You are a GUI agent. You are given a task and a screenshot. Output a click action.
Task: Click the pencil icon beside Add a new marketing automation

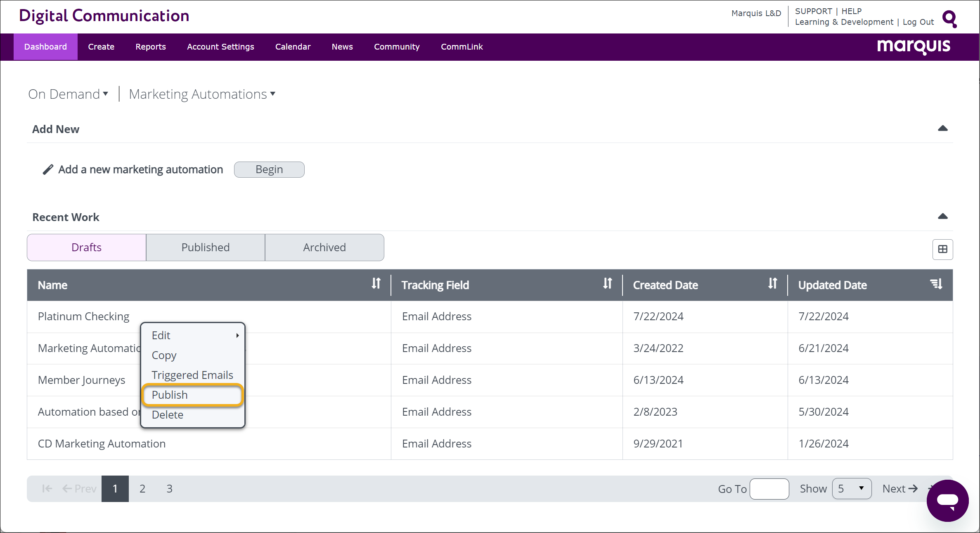click(48, 169)
